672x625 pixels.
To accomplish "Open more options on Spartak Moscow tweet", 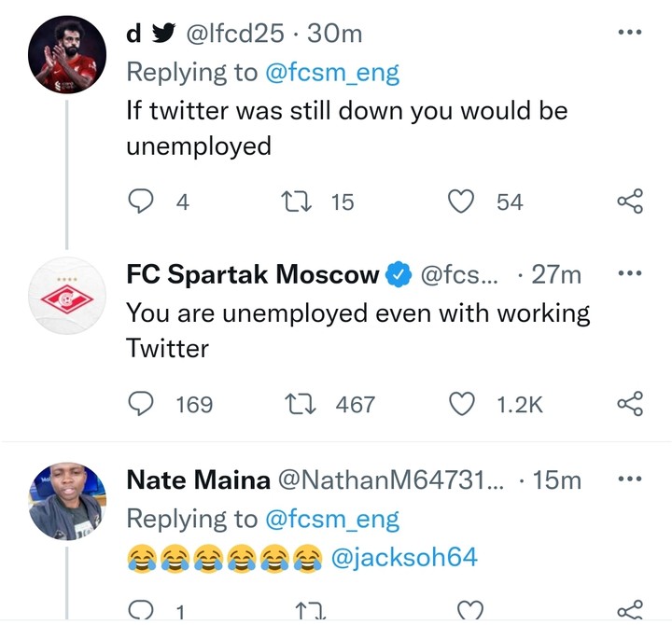I will (x=631, y=274).
